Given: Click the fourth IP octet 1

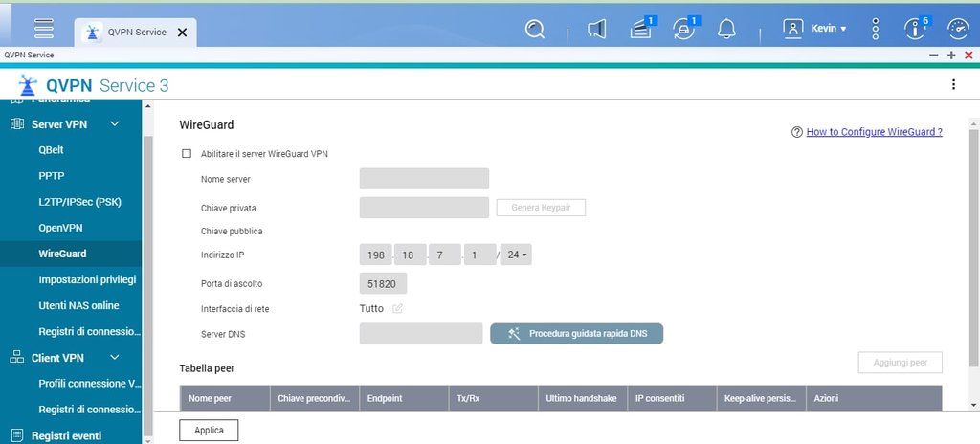Looking at the screenshot, I should (480, 255).
